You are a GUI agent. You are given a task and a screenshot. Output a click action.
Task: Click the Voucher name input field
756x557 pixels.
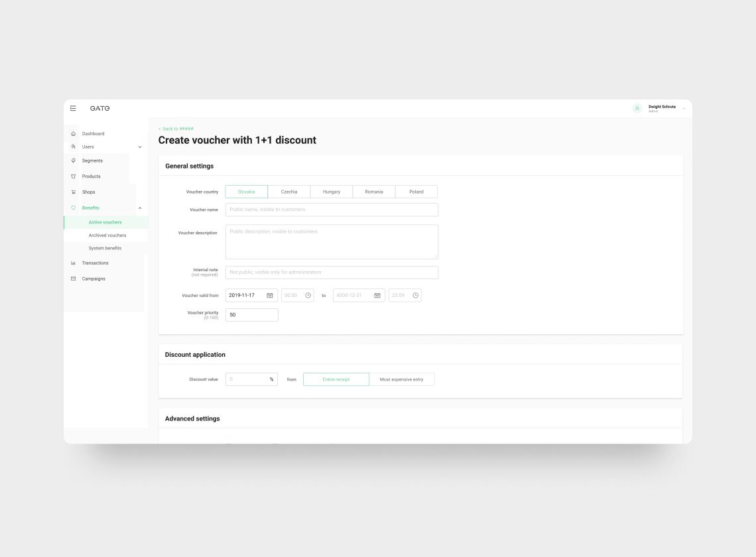[332, 210]
